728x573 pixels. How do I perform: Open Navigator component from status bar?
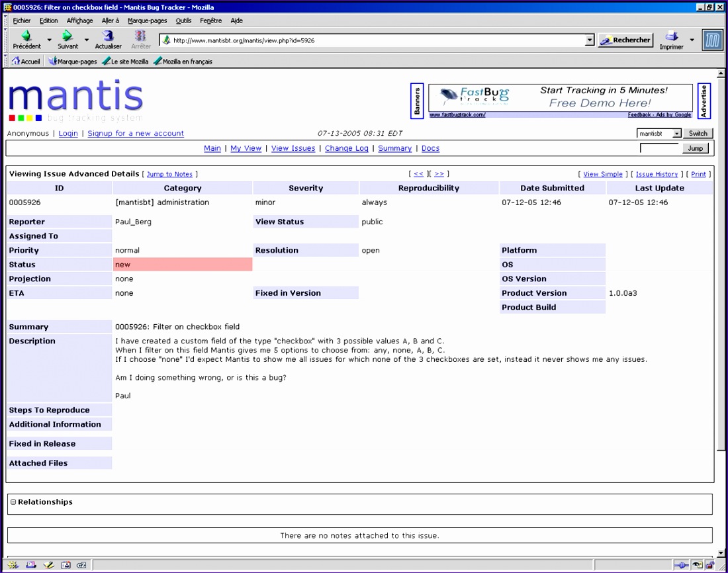point(13,565)
